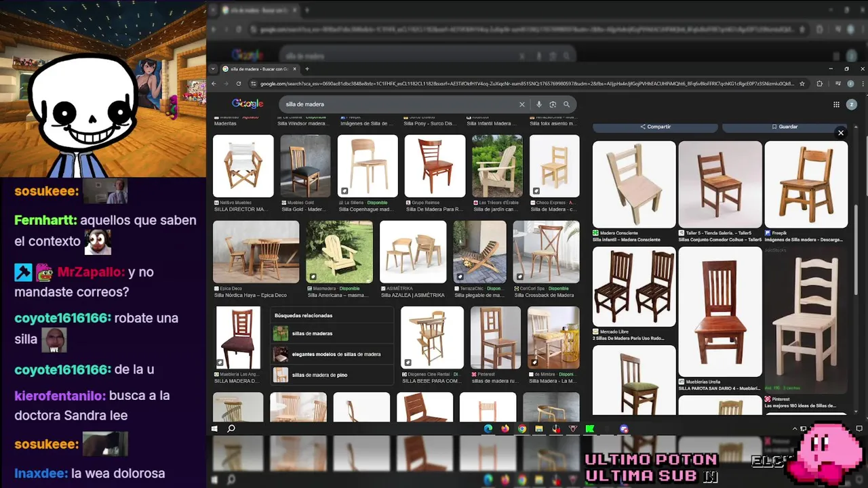
Task: Open Pinterest '180 ideas de Sillas' panel image
Action: [806, 320]
